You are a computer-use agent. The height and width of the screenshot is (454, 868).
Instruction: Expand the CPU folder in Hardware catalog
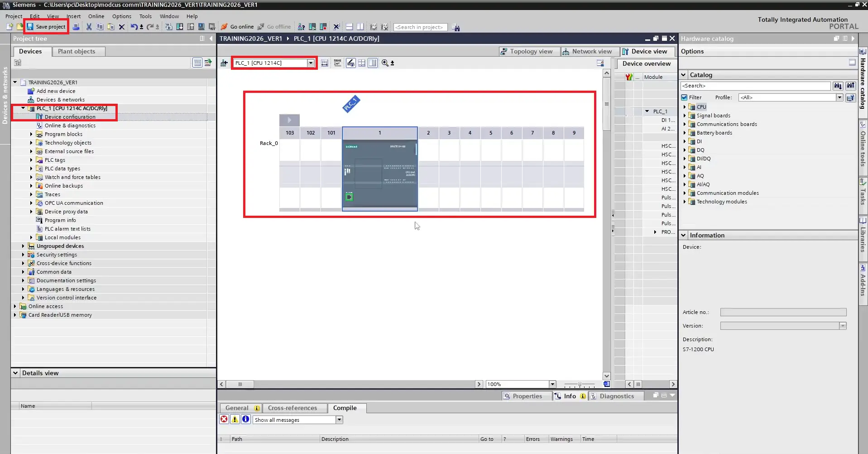pyautogui.click(x=685, y=107)
